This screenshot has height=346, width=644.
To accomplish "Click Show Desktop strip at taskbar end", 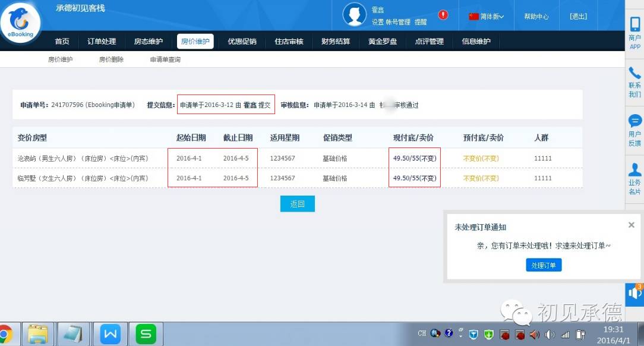I will click(x=640, y=334).
